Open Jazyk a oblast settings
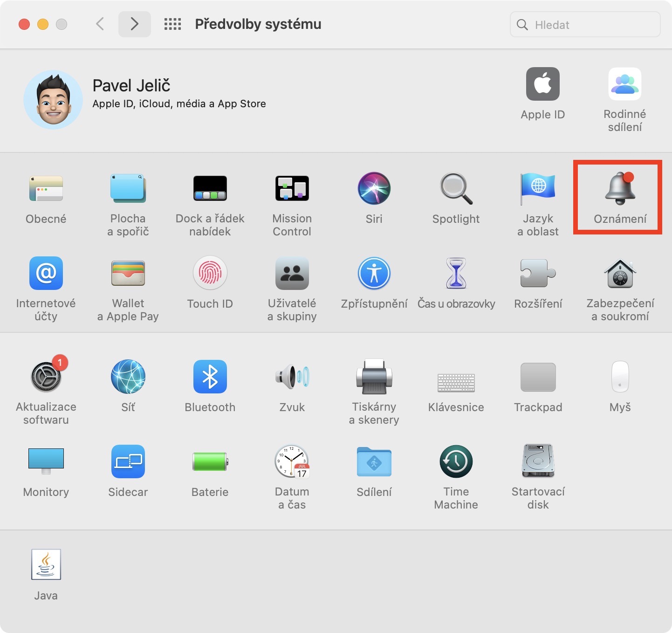This screenshot has height=633, width=672. click(x=538, y=189)
